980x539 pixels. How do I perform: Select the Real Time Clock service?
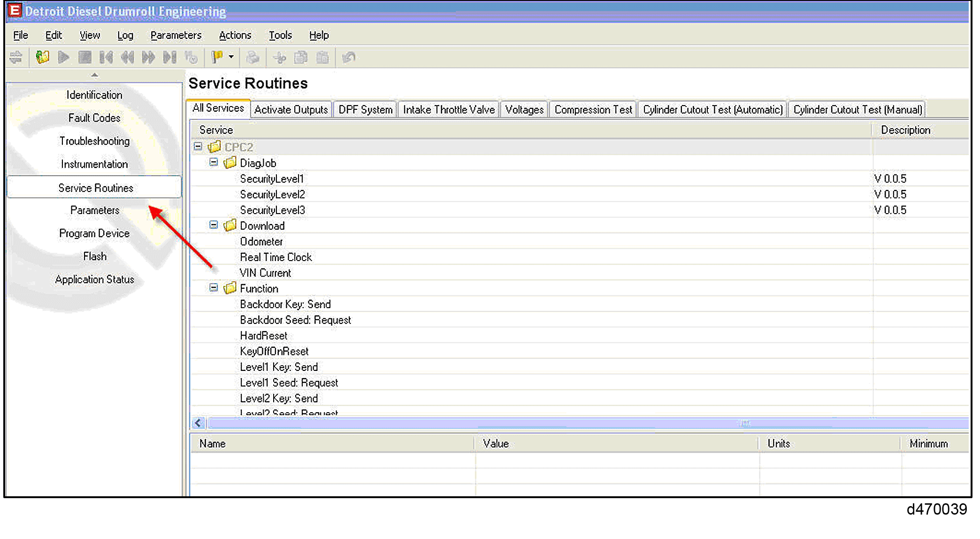pos(276,257)
